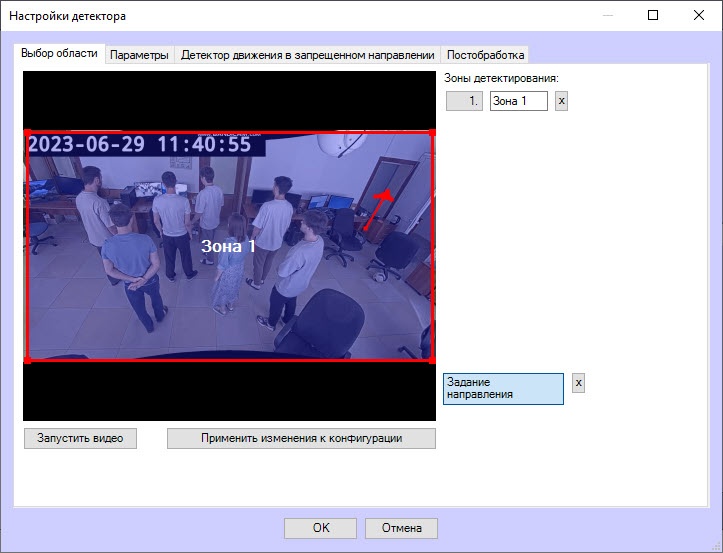
Task: Click the red arrow's starting point
Action: click(366, 228)
